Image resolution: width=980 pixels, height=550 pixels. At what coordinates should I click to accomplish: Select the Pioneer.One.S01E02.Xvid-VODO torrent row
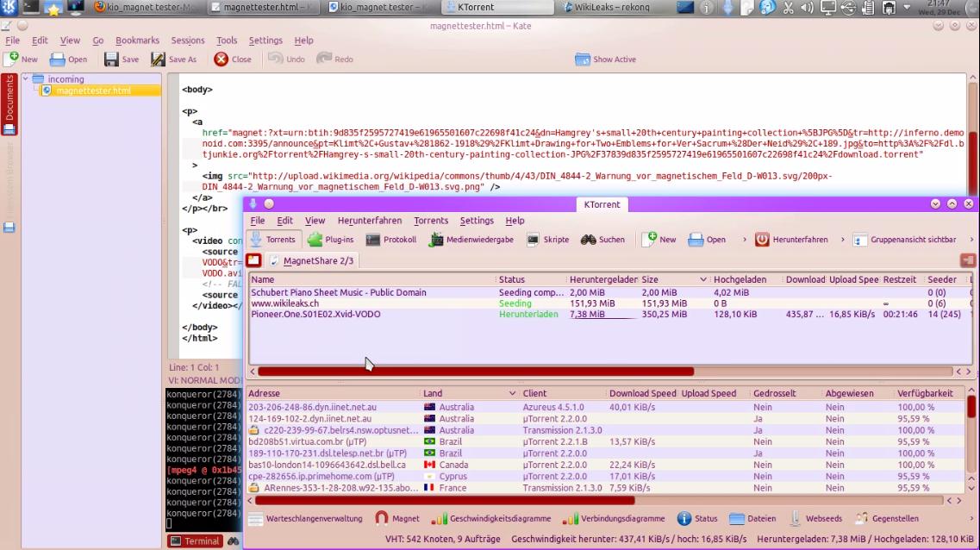[x=609, y=315]
